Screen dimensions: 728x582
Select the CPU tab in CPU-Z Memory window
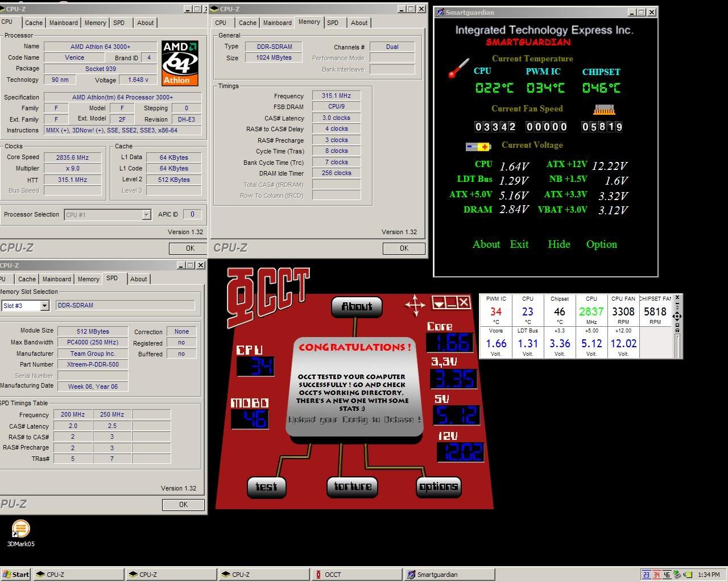[221, 23]
